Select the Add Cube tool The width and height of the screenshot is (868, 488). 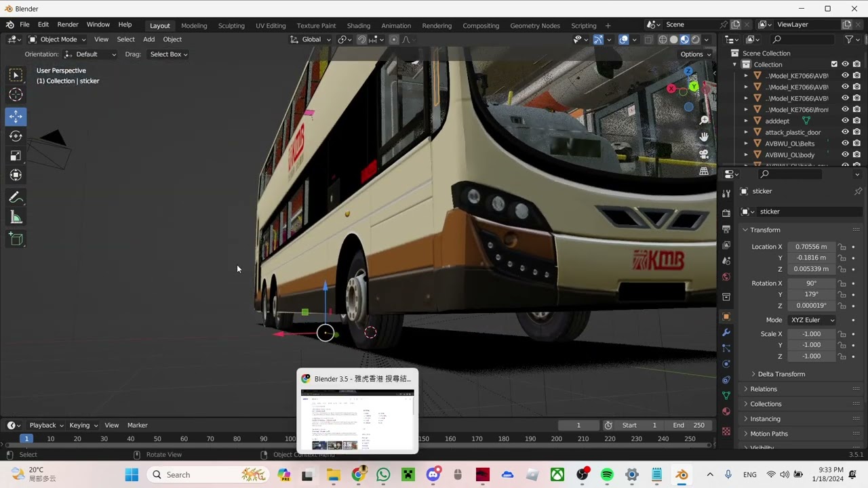16,239
